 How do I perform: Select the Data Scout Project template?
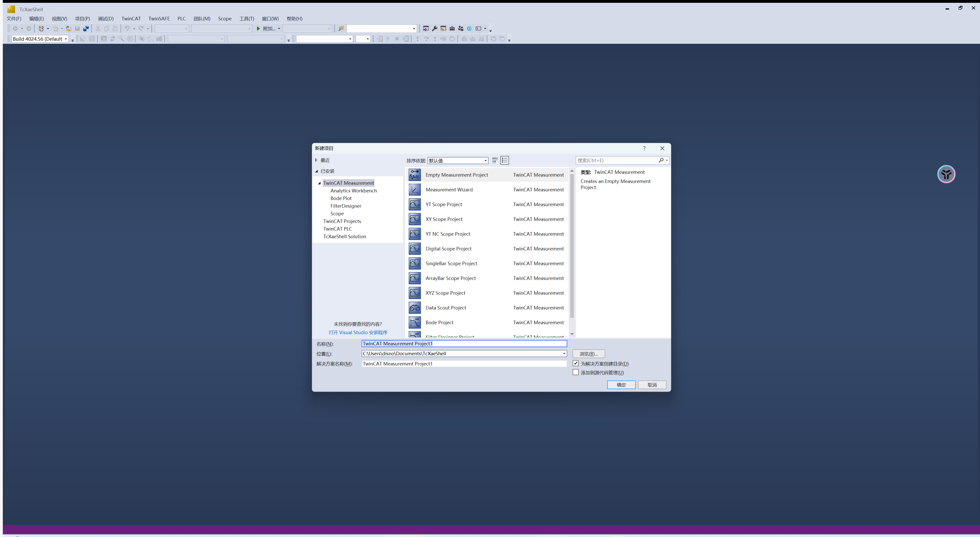[x=446, y=307]
